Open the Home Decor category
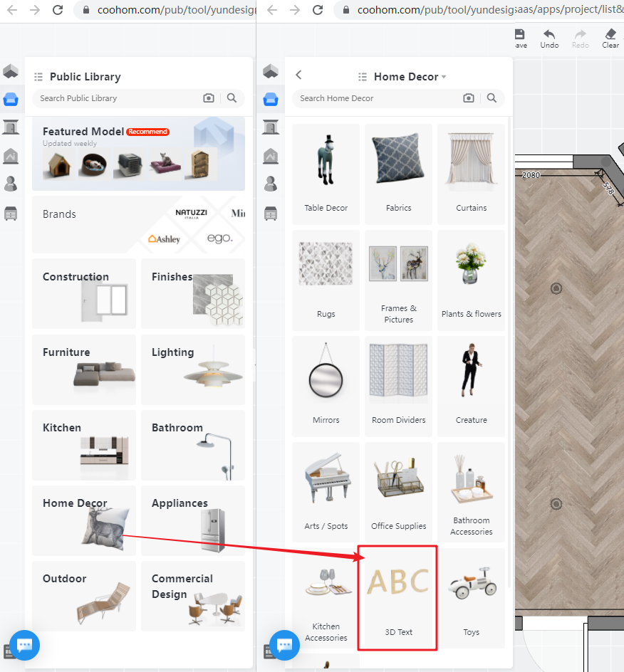The width and height of the screenshot is (624, 672). [84, 520]
